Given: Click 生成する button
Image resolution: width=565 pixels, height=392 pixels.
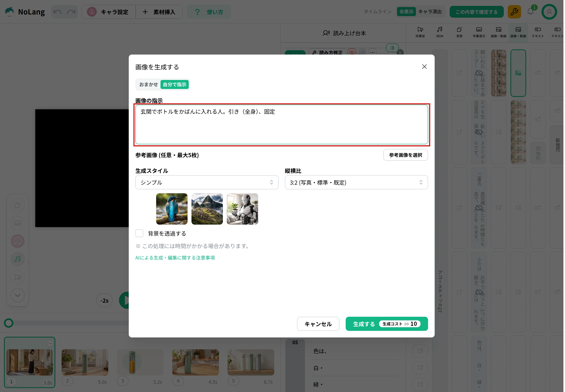Looking at the screenshot, I should (x=386, y=324).
